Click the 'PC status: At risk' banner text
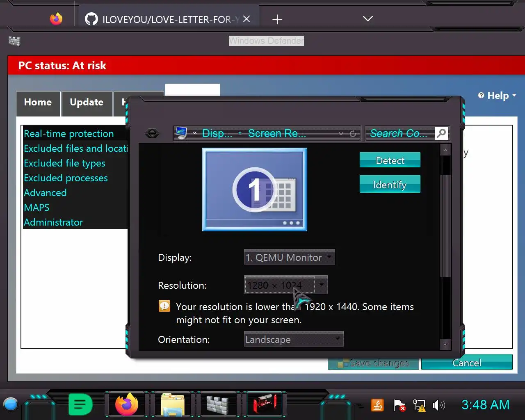The height and width of the screenshot is (420, 525). pos(62,66)
